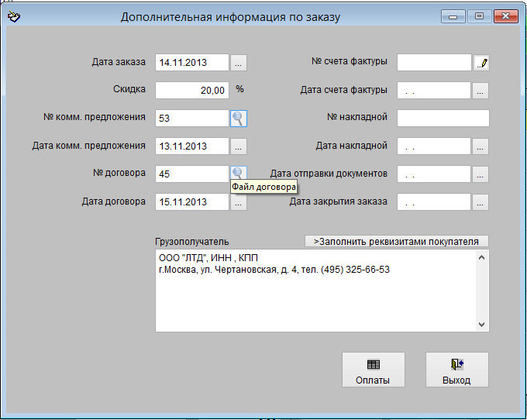Click the address line г.Москва, ул. Чертановская
Screen dimensions: 527x420
coord(274,270)
